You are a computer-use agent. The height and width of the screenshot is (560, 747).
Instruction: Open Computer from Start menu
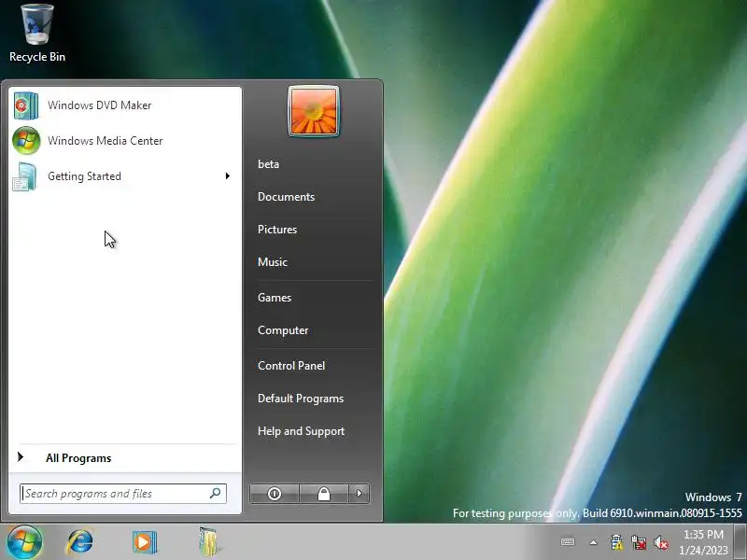283,330
